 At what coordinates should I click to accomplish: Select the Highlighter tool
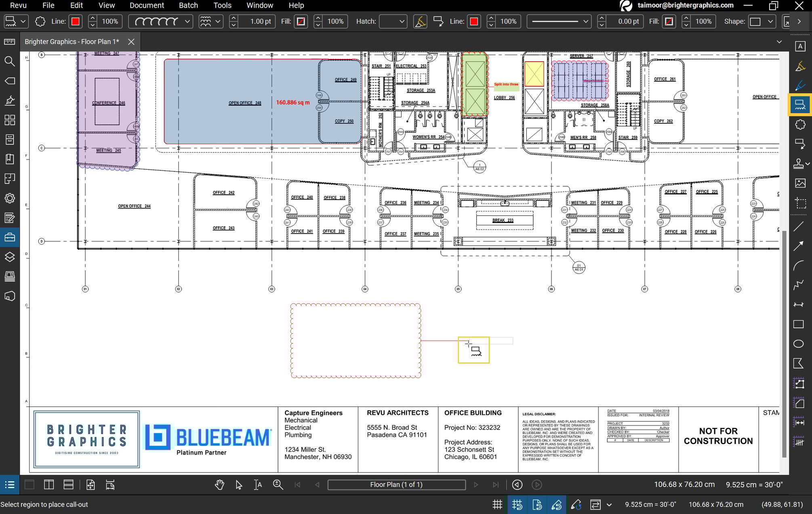800,65
